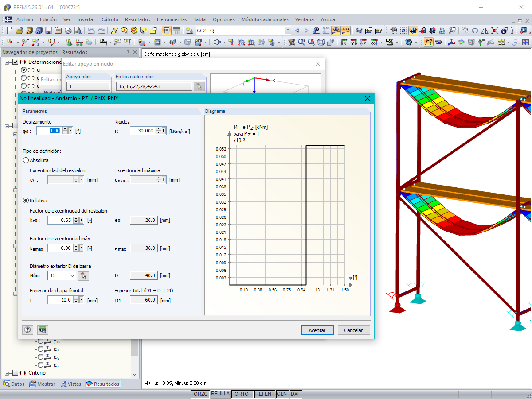
Task: Open the Núm. 13 bar dropdown
Action: 72,276
